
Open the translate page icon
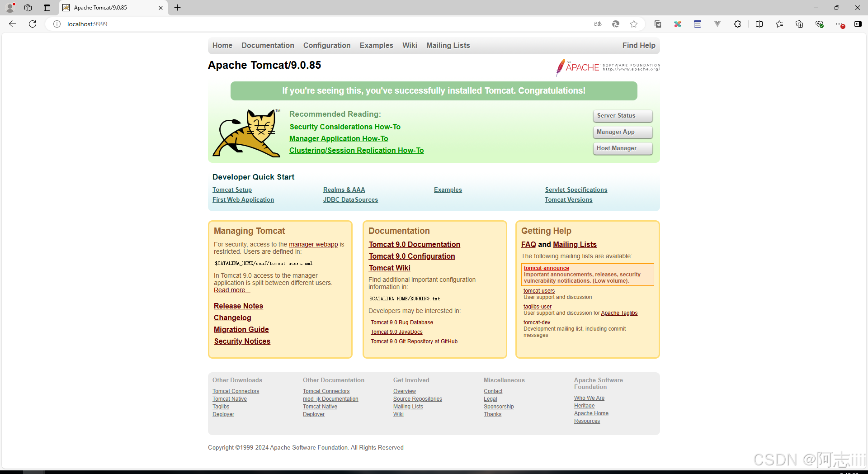click(x=598, y=24)
